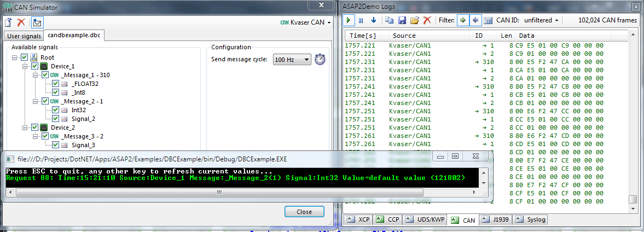Image resolution: width=644 pixels, height=232 pixels.
Task: Click the chart icon next to Int32
Action: pos(65,109)
